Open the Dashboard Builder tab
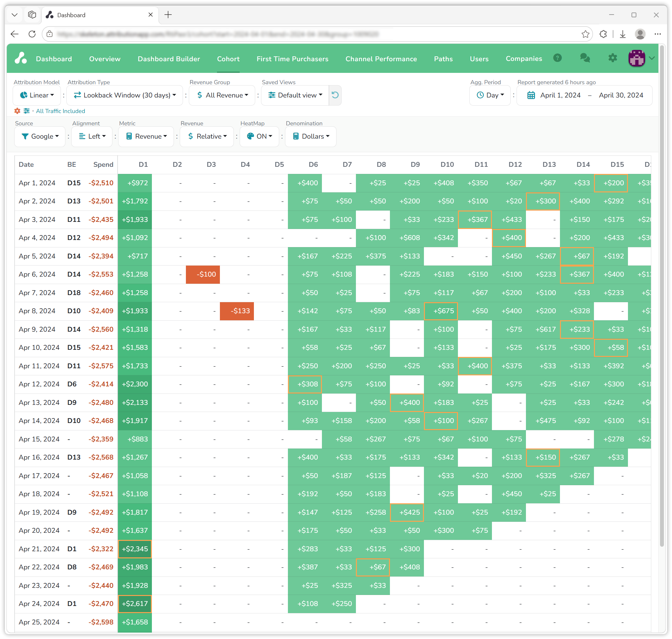 [x=169, y=59]
